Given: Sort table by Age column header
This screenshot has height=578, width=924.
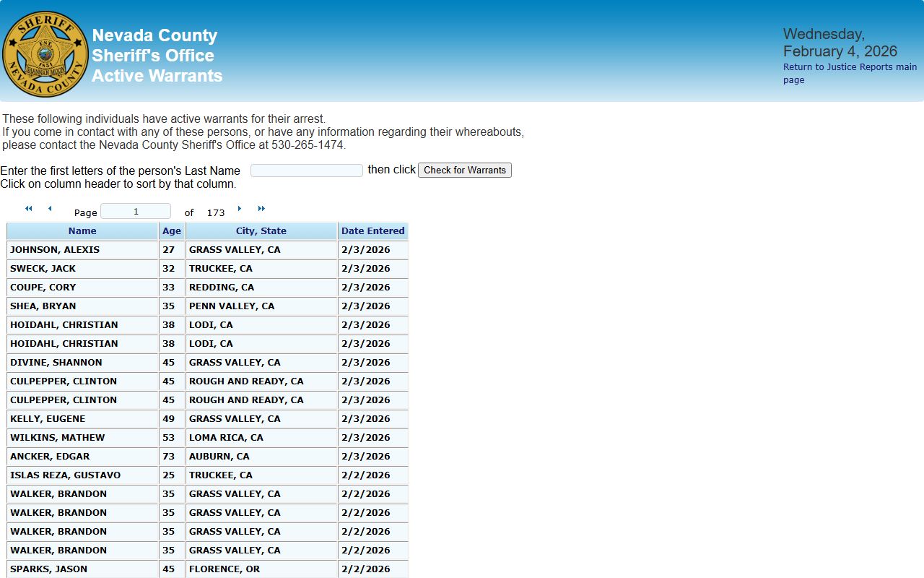Looking at the screenshot, I should (172, 231).
